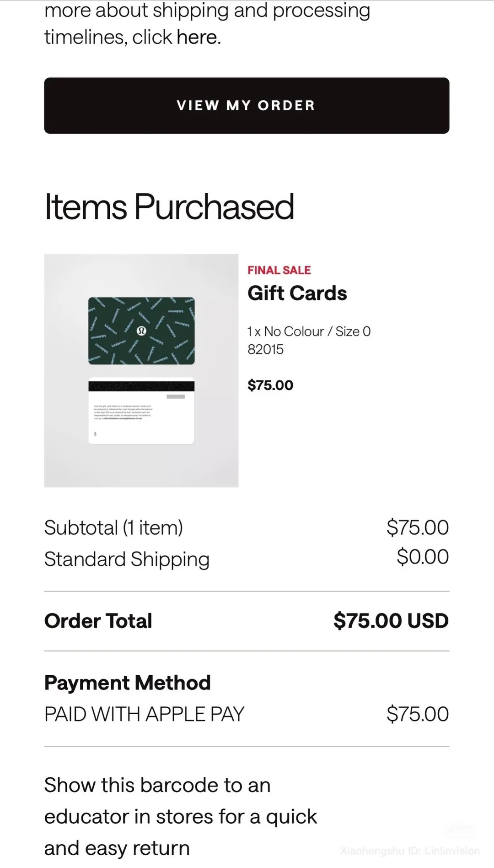This screenshot has height=868, width=494.
Task: Click the Items Purchased heading
Action: coord(169,206)
